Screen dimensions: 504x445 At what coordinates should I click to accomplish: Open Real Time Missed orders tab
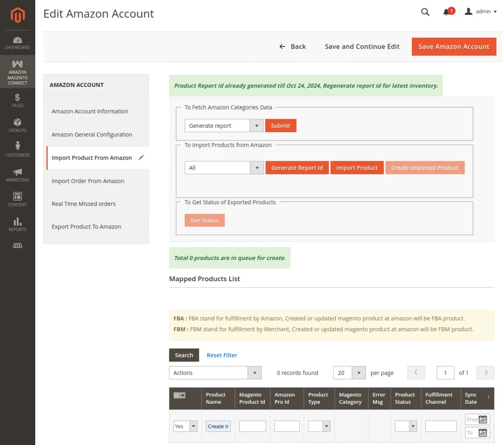(83, 204)
